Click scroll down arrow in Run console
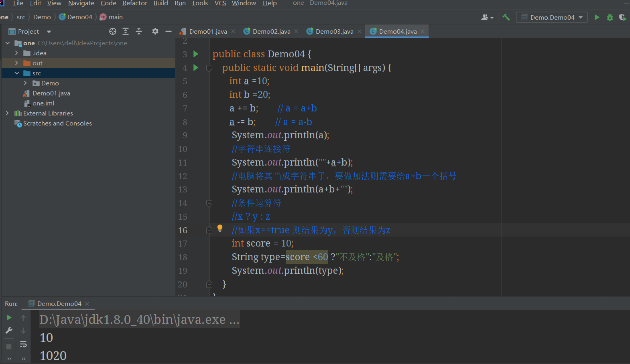The width and height of the screenshot is (630, 364). (23, 331)
